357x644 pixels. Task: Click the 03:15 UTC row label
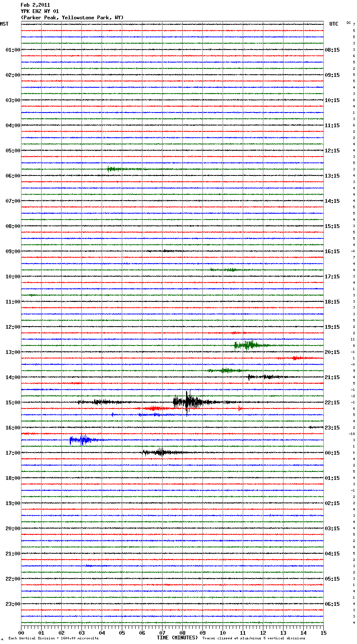[x=332, y=529]
